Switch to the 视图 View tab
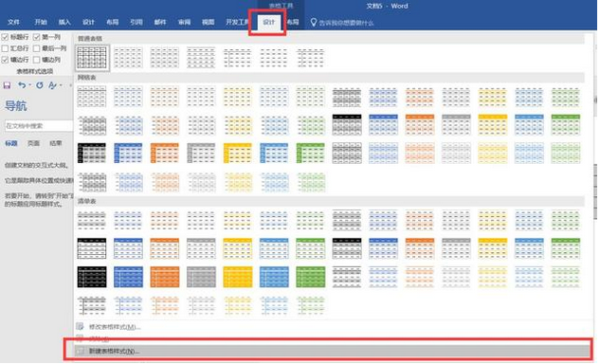 [208, 22]
